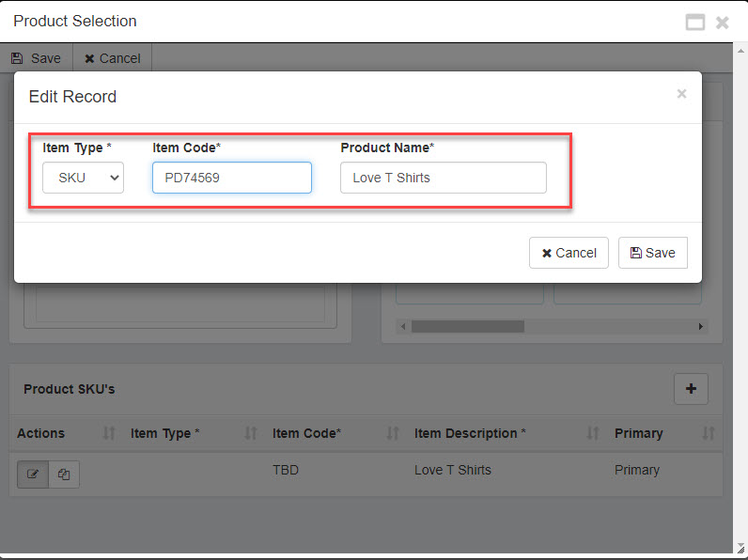748x560 pixels.
Task: Copy the Love T Shirts SKU row
Action: pyautogui.click(x=64, y=474)
